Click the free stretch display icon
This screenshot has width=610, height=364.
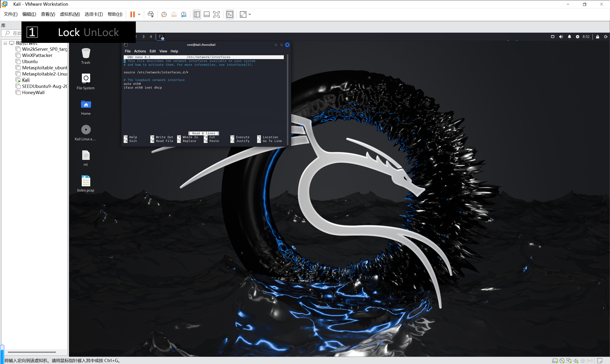click(x=243, y=15)
